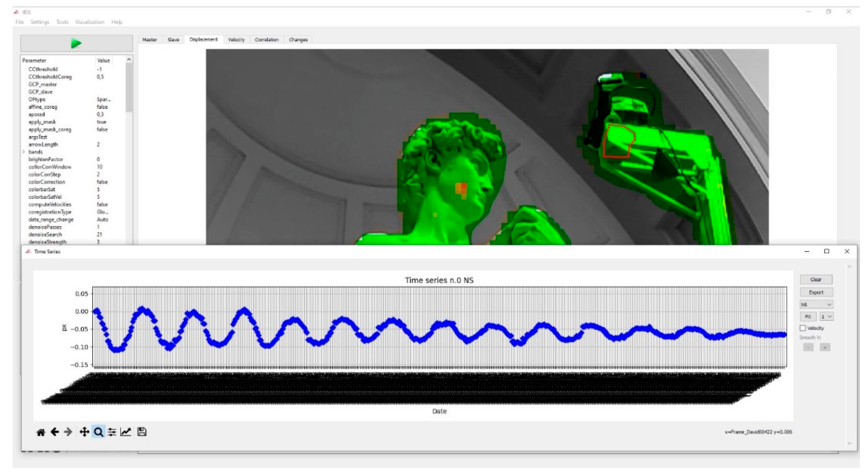
Task: Switch to the Correlation tab
Action: pos(267,40)
